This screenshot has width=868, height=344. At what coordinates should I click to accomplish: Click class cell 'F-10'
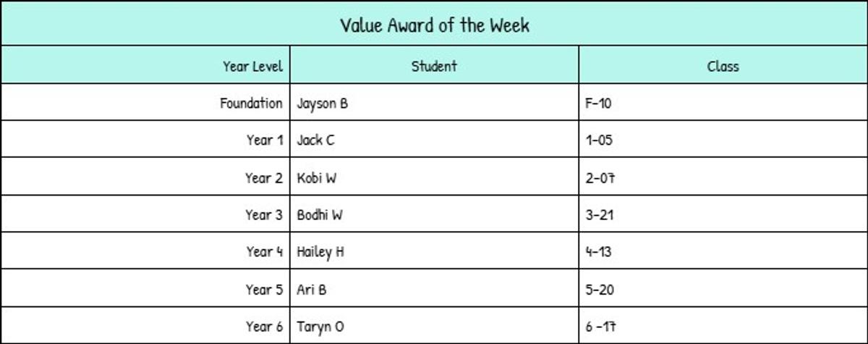[598, 104]
